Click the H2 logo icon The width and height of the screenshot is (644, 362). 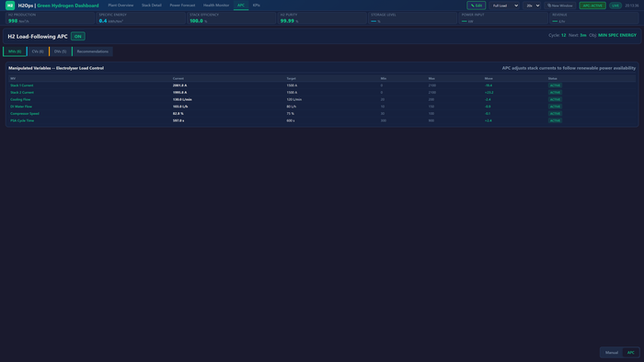pos(10,6)
